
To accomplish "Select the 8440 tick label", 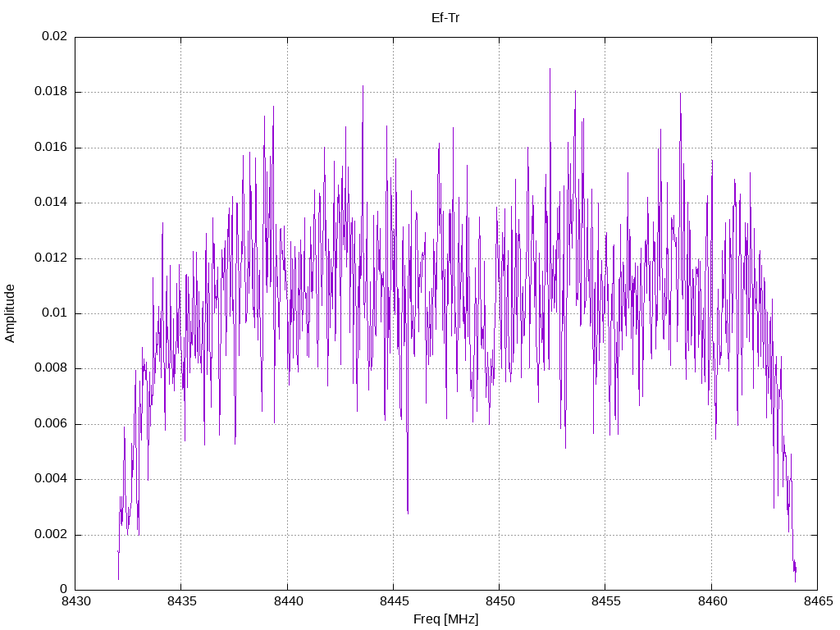I will 288,601.
